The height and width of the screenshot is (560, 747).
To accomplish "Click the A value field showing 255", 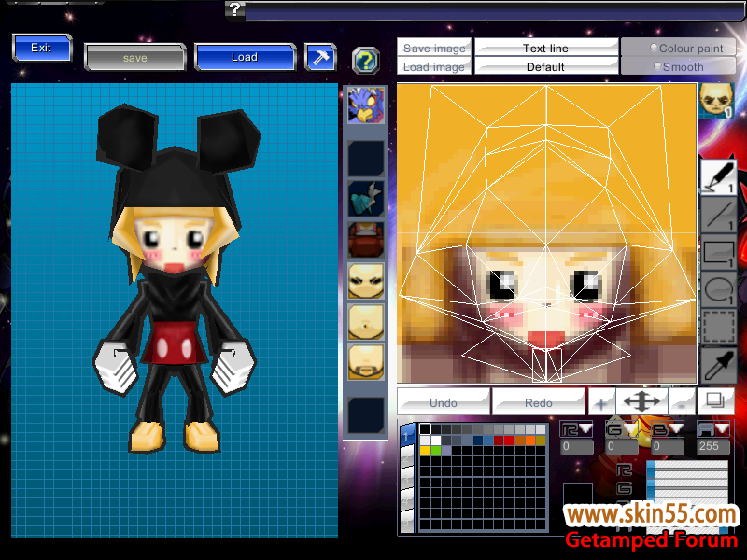I will click(x=713, y=447).
